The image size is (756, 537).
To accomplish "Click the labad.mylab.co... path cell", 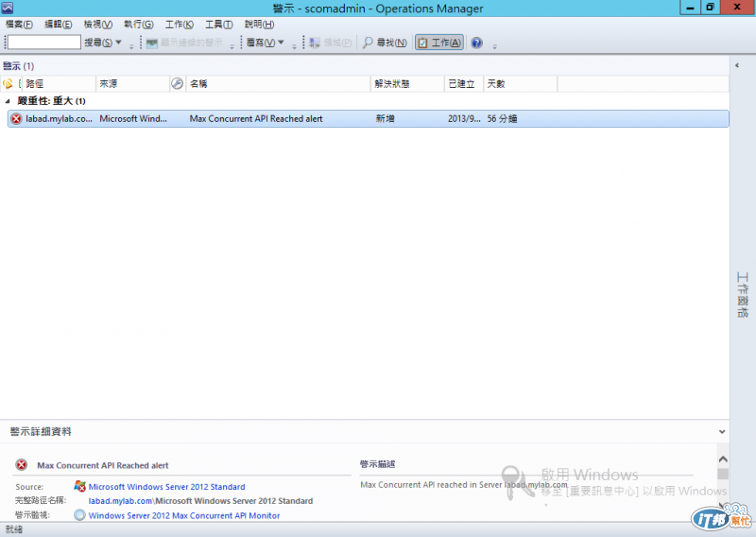I will (59, 119).
